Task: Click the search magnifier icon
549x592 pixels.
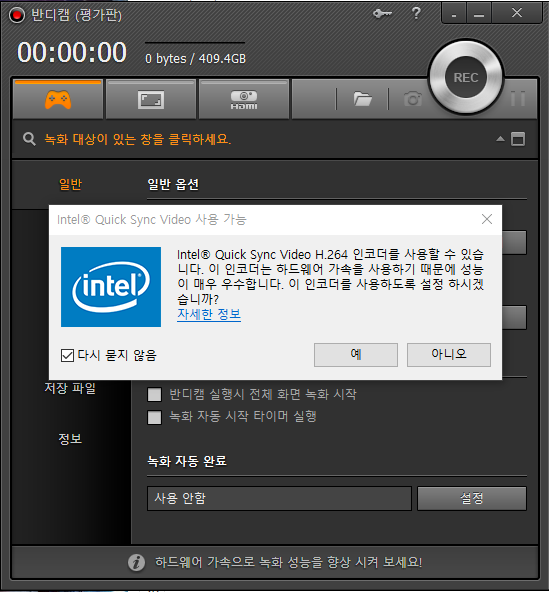Action: (x=29, y=139)
